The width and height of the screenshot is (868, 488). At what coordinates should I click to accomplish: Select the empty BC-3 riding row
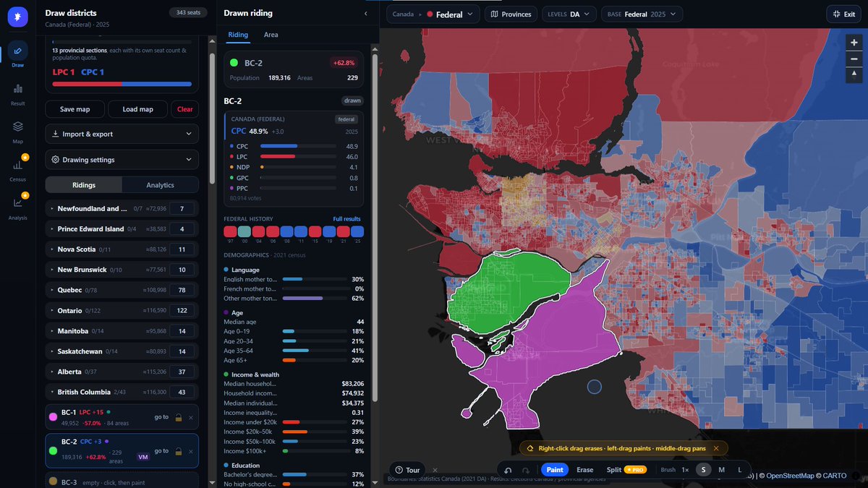point(122,481)
